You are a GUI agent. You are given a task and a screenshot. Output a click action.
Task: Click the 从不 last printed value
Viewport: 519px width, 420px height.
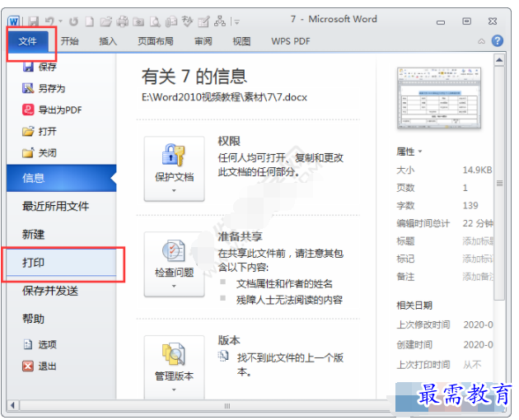coord(472,365)
